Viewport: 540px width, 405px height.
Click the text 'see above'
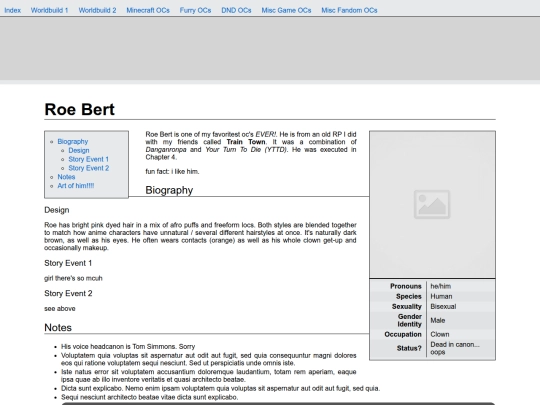point(60,309)
